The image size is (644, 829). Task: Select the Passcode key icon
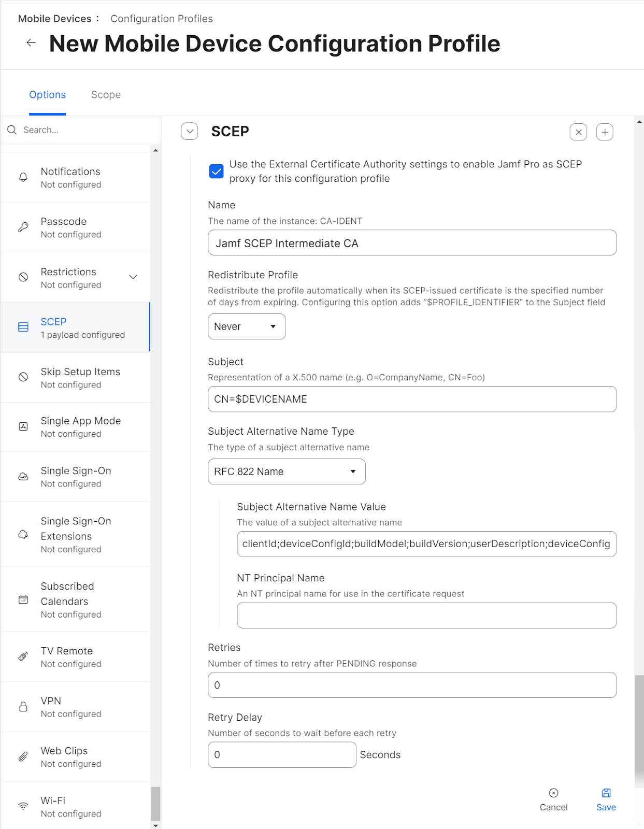click(x=23, y=227)
